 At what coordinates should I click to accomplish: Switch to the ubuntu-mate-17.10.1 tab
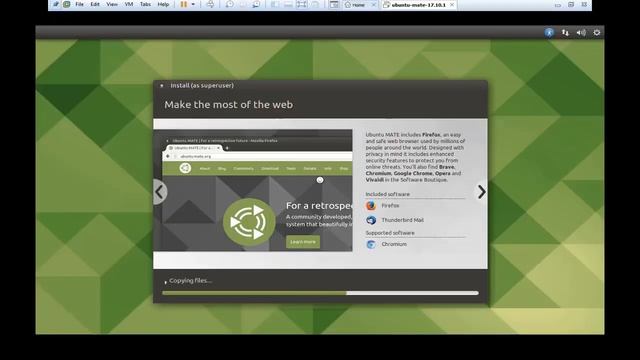click(418, 5)
